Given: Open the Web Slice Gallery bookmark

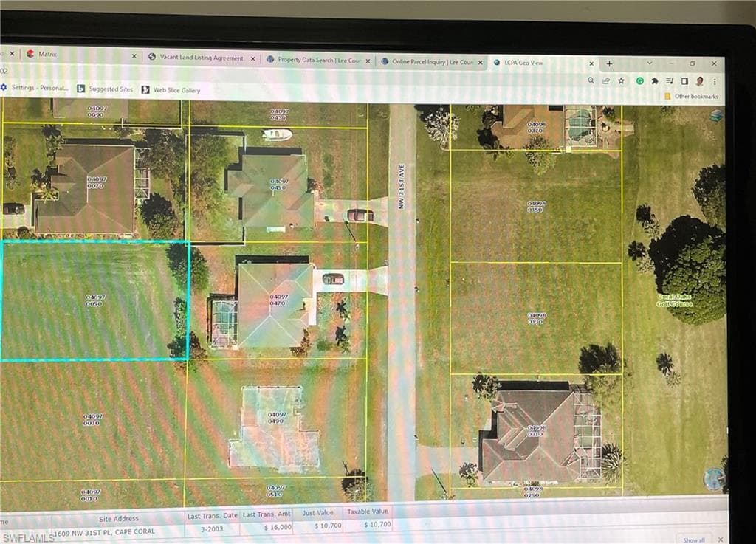Looking at the screenshot, I should coord(171,89).
